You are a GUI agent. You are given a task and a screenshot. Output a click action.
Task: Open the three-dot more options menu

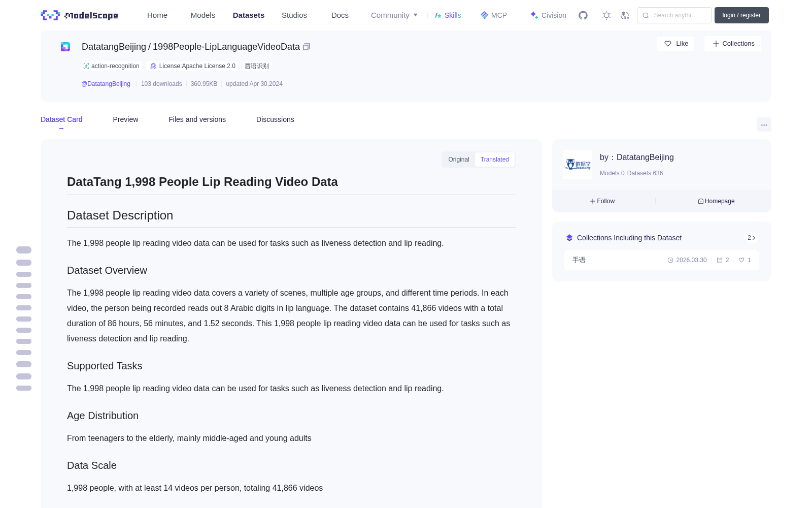coord(764,124)
